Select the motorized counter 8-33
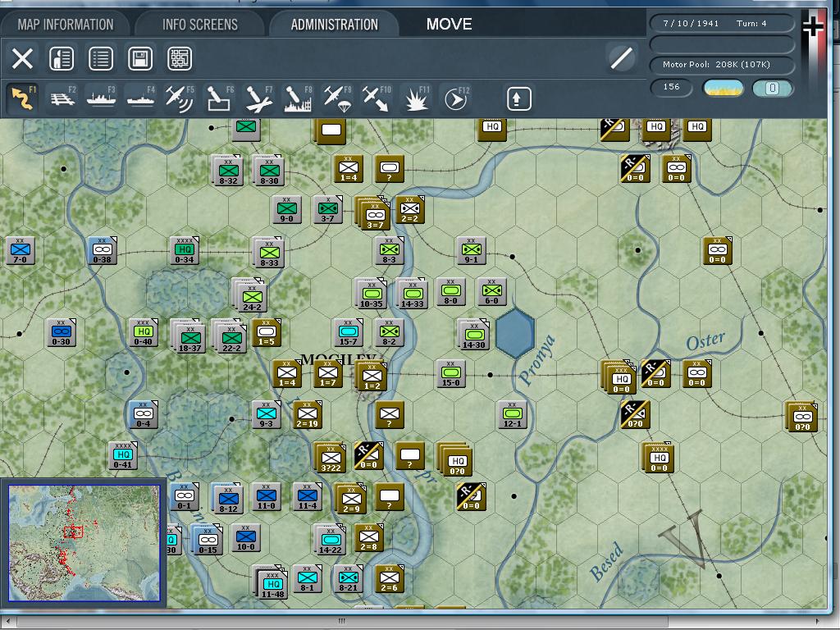840x630 pixels. coord(269,253)
